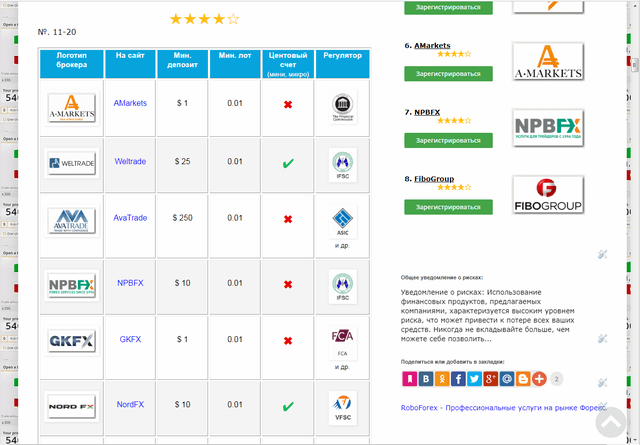The height and width of the screenshot is (445, 640).
Task: Click the IFSC regulator icon in Weltrade row
Action: click(342, 165)
